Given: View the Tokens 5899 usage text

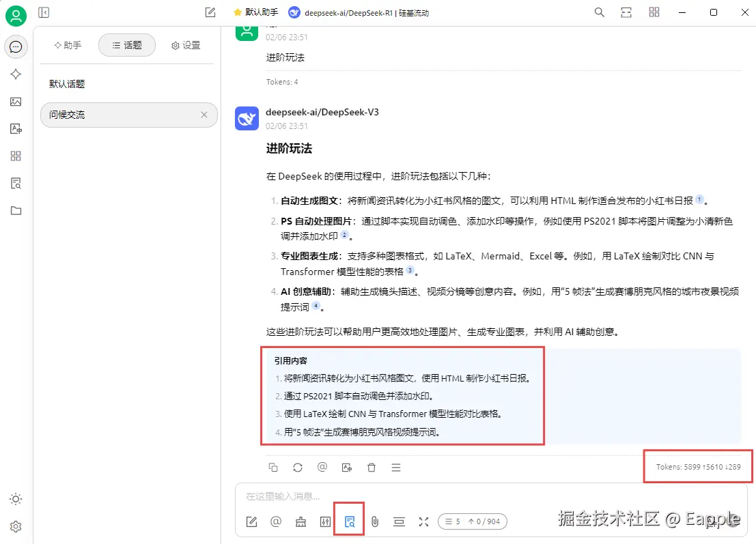Looking at the screenshot, I should click(698, 467).
